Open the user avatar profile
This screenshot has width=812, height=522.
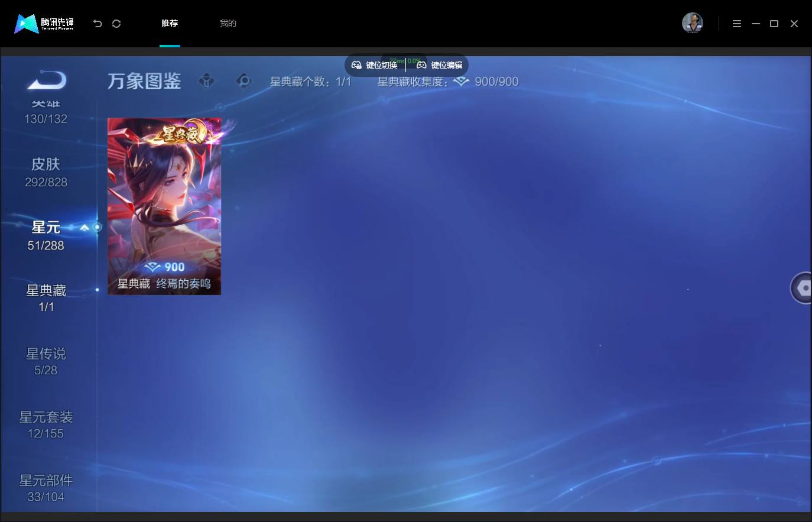(x=692, y=23)
